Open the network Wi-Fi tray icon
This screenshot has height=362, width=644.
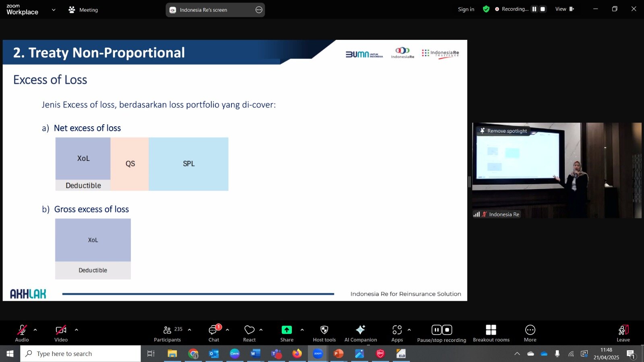point(571,354)
